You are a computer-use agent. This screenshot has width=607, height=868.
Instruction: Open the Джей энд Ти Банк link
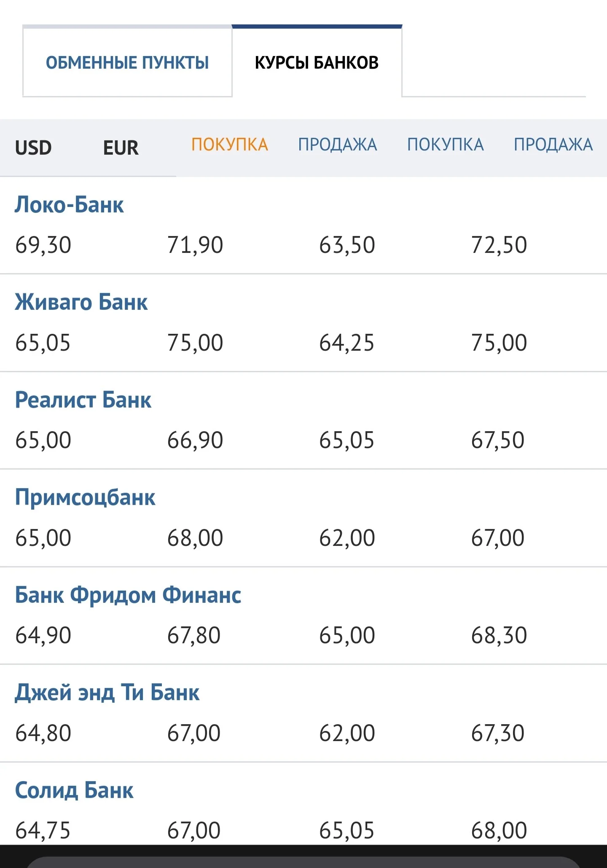pyautogui.click(x=107, y=693)
